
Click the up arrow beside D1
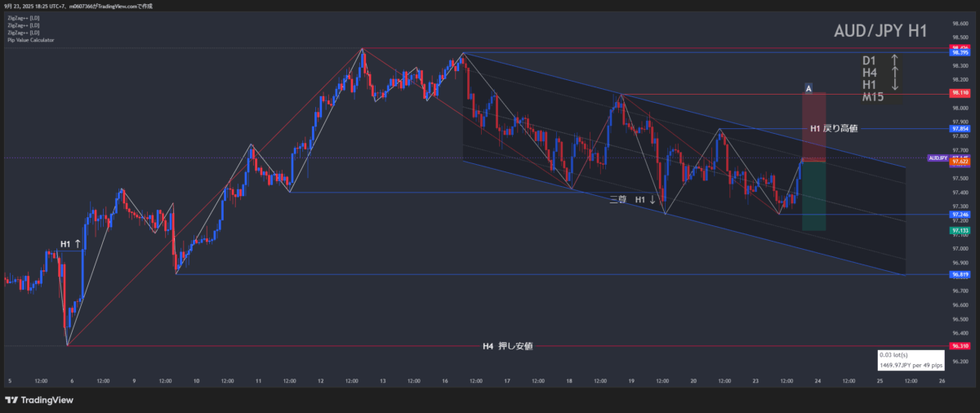point(894,60)
